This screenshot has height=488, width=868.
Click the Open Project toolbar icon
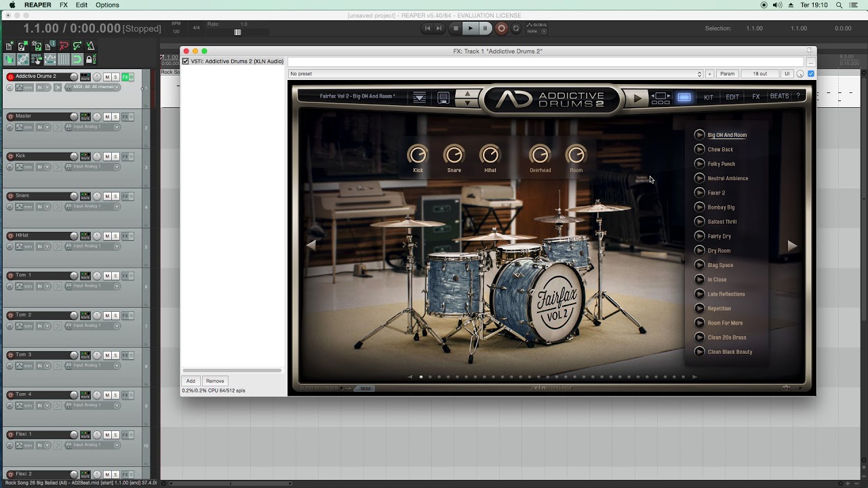tap(22, 46)
